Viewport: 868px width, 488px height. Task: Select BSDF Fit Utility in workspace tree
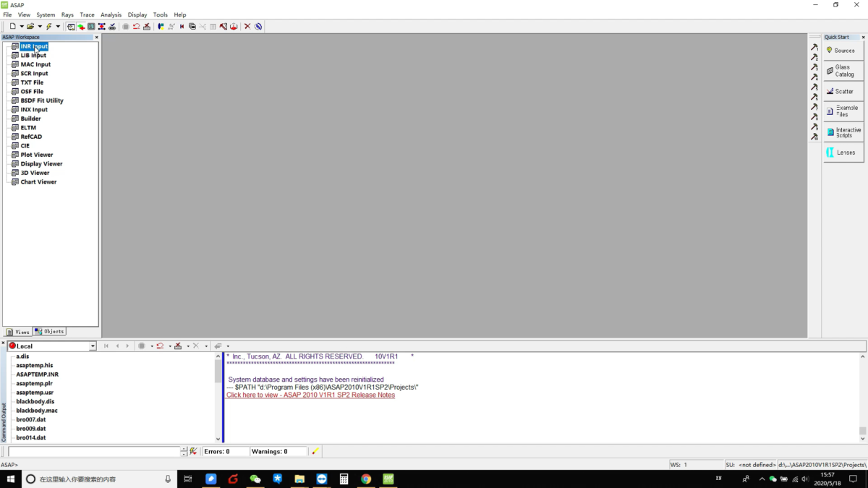42,100
